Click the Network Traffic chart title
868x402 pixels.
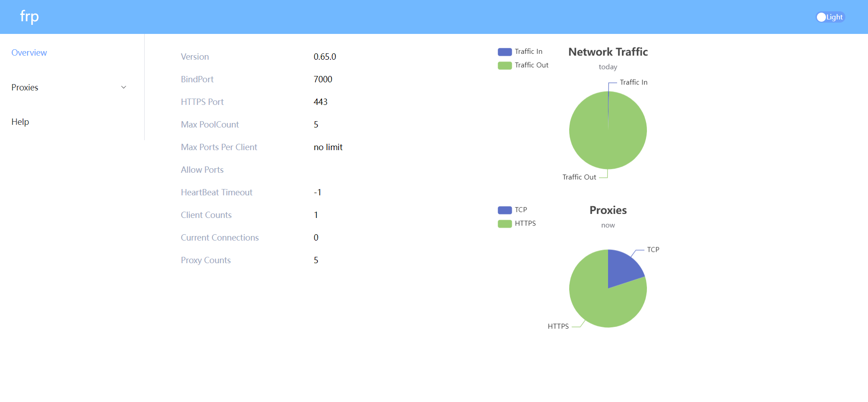pyautogui.click(x=608, y=52)
